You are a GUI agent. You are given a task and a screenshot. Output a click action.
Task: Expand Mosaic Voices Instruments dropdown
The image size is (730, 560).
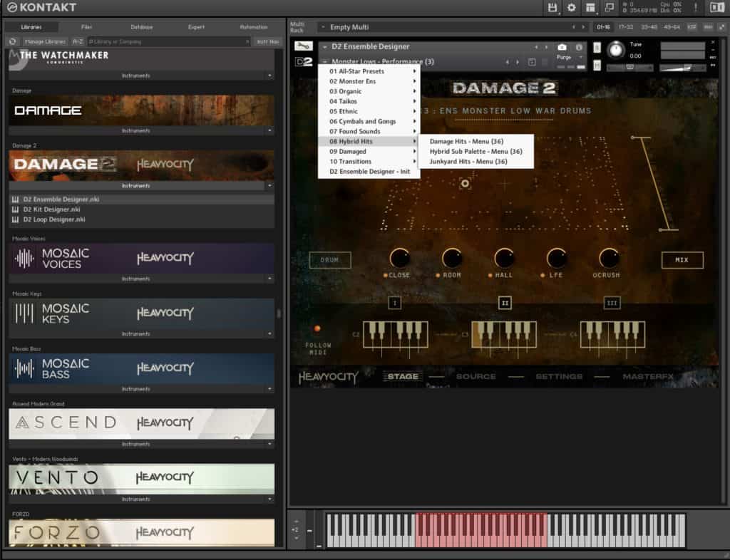tap(269, 279)
